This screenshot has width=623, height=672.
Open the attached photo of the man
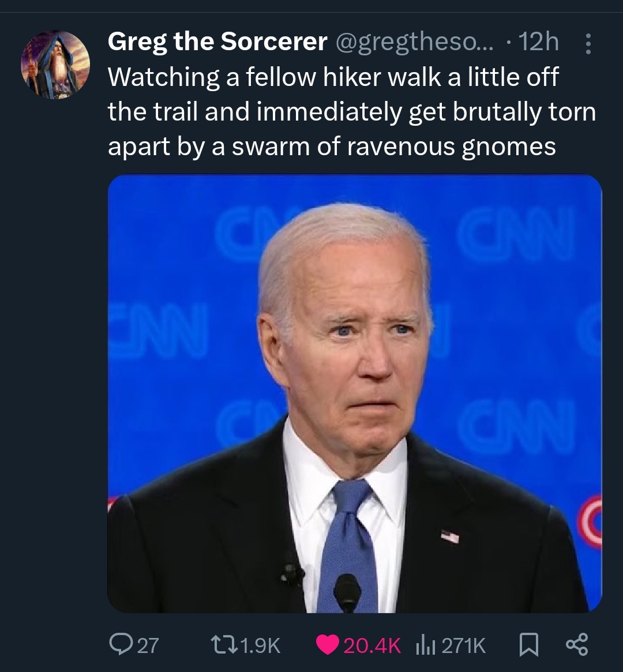coord(354,393)
